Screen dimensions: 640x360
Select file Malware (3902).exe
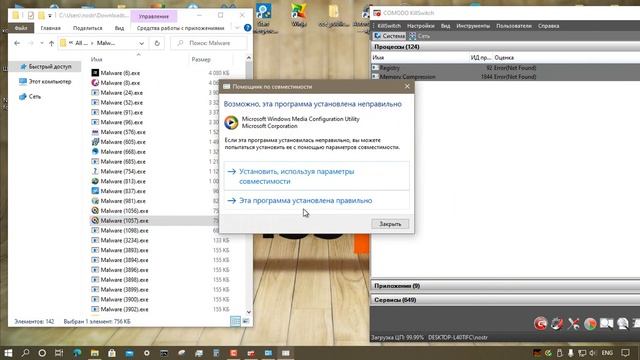[x=124, y=309]
